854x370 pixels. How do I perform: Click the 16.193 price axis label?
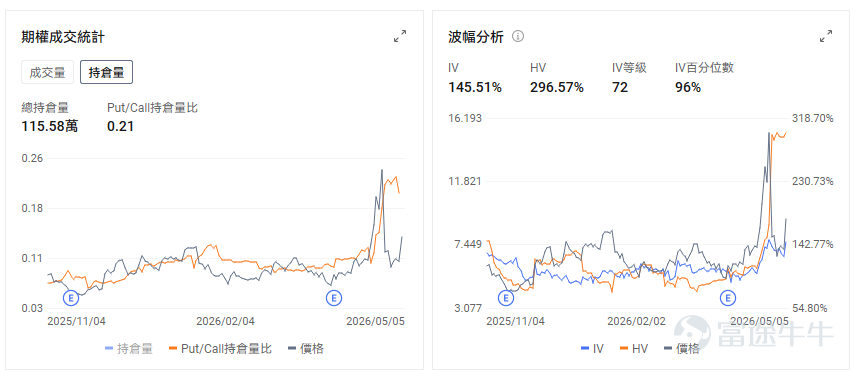pyautogui.click(x=465, y=118)
